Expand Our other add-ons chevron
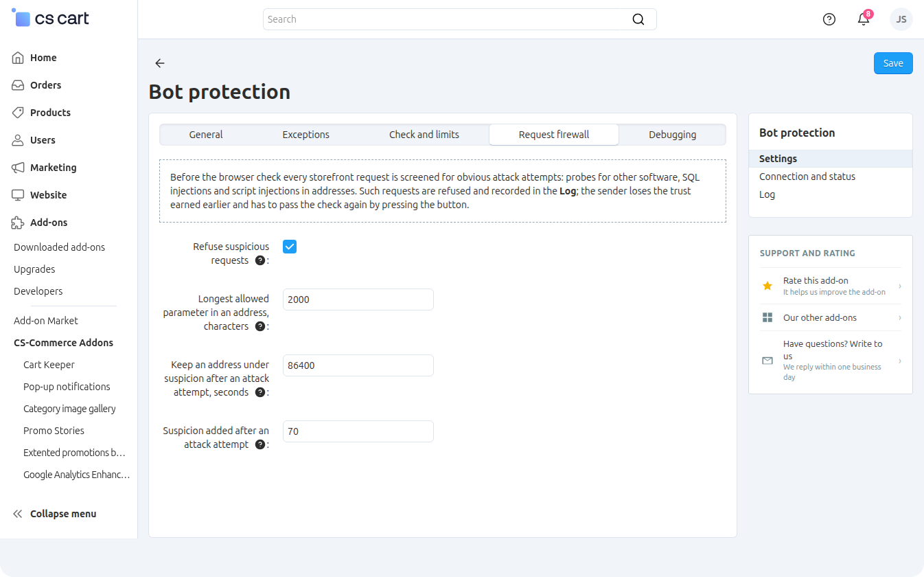924x577 pixels. point(899,318)
